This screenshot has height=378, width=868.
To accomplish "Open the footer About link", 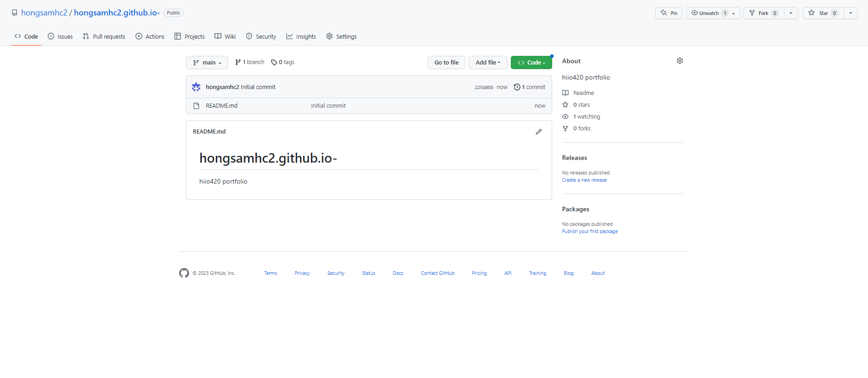I will click(598, 273).
